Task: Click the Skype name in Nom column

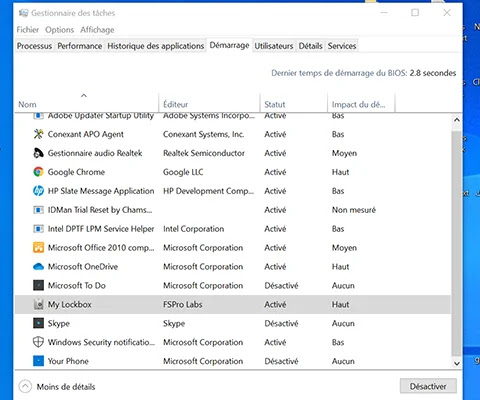Action: 59,323
